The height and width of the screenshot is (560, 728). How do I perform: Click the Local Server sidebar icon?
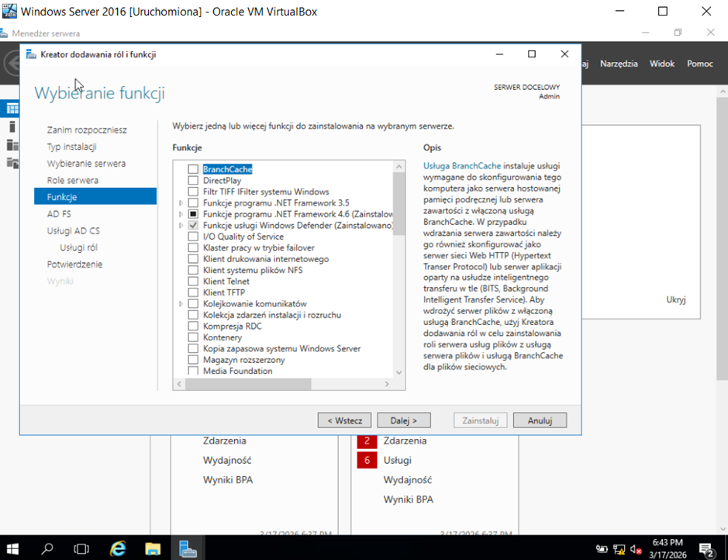pyautogui.click(x=12, y=126)
